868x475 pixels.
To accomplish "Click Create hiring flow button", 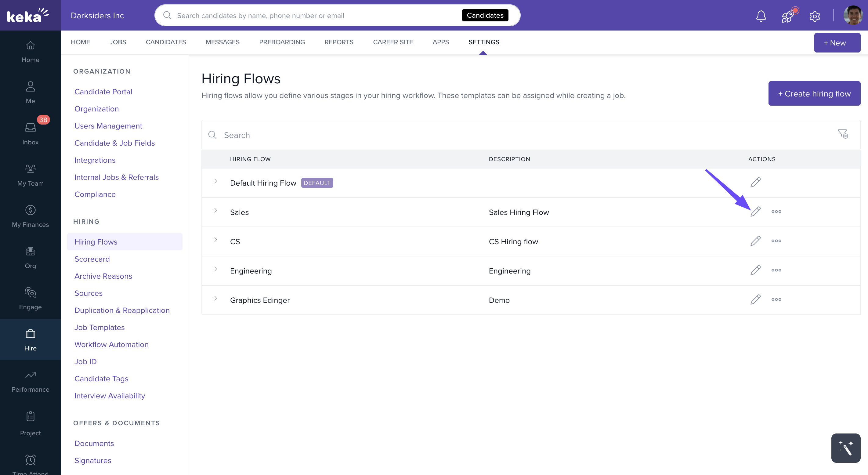I will click(x=814, y=93).
